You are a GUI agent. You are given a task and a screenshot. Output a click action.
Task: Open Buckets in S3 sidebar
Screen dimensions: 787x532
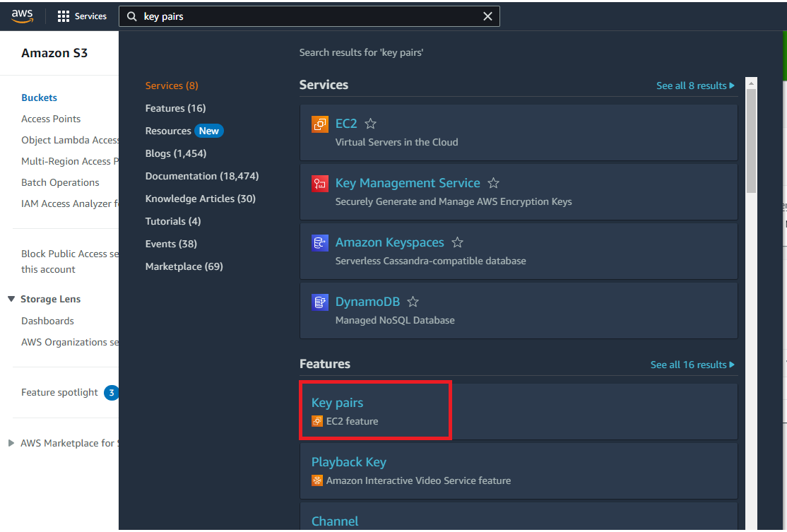39,98
